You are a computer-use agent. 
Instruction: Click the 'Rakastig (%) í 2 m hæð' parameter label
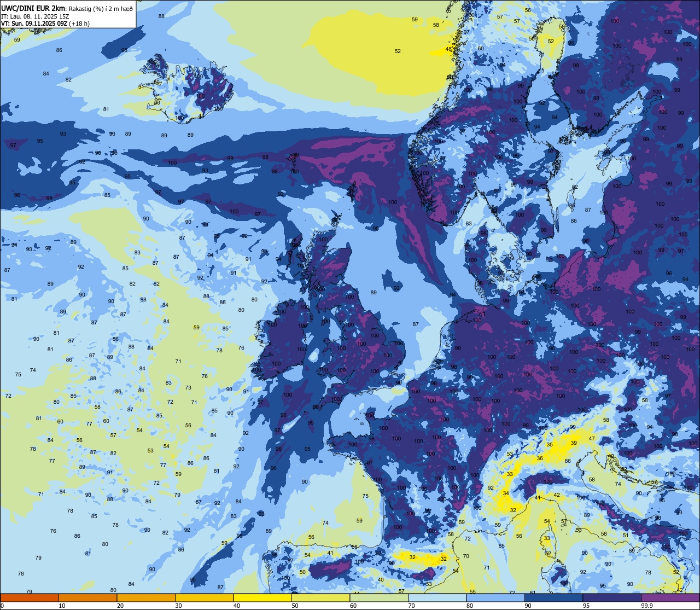pyautogui.click(x=100, y=8)
